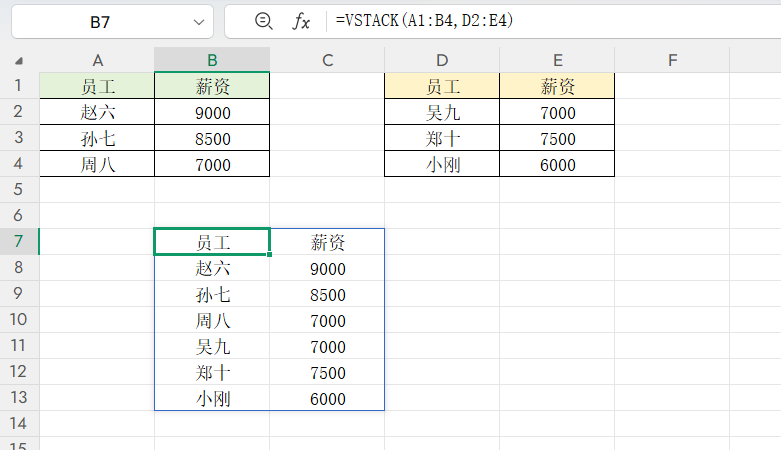Click cell B8 containing 赵六
Image resolution: width=781 pixels, height=450 pixels.
tap(212, 268)
